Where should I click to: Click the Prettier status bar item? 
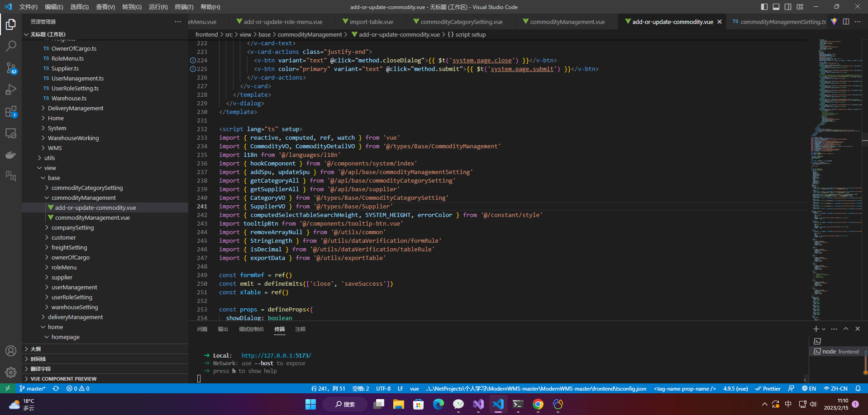click(x=768, y=388)
